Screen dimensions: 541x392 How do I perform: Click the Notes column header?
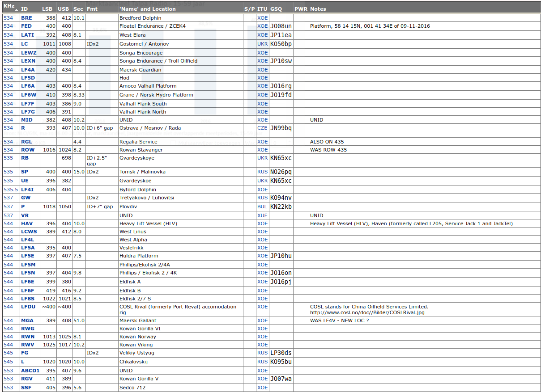pos(318,9)
